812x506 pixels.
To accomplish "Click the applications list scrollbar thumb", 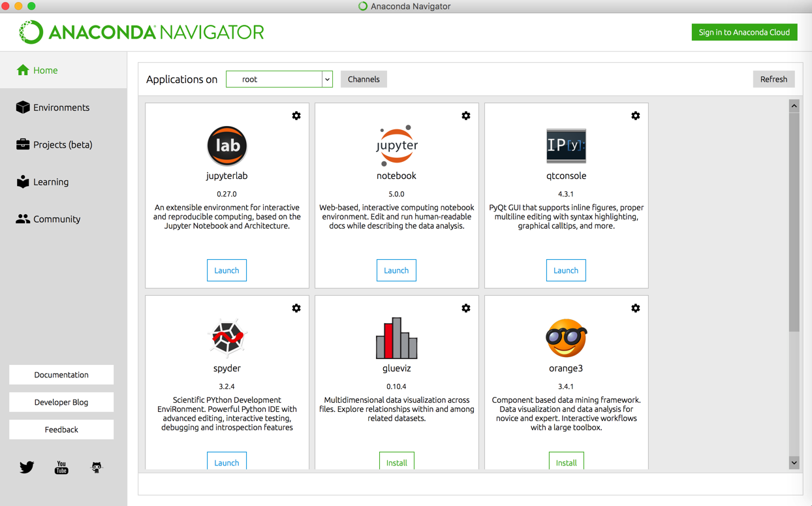I will pyautogui.click(x=794, y=222).
